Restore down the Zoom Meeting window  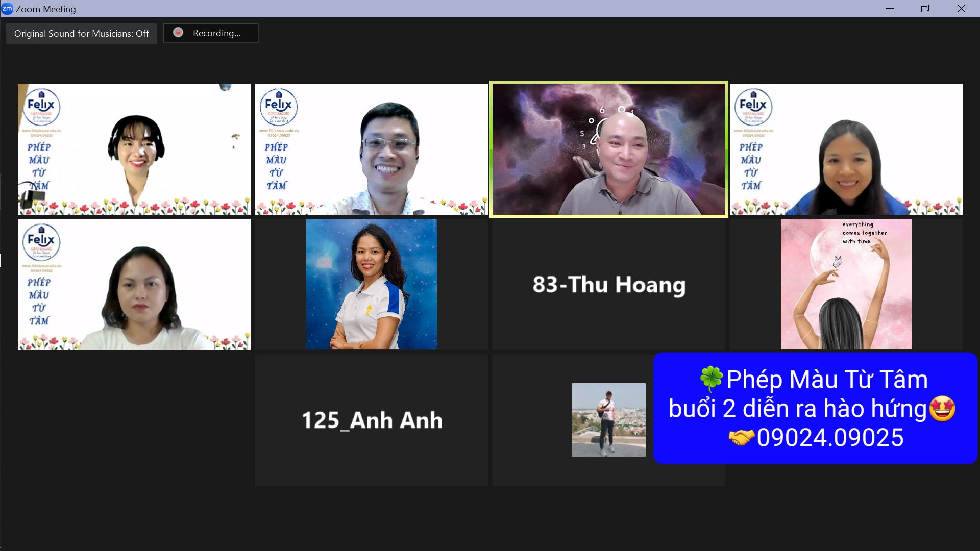[925, 9]
